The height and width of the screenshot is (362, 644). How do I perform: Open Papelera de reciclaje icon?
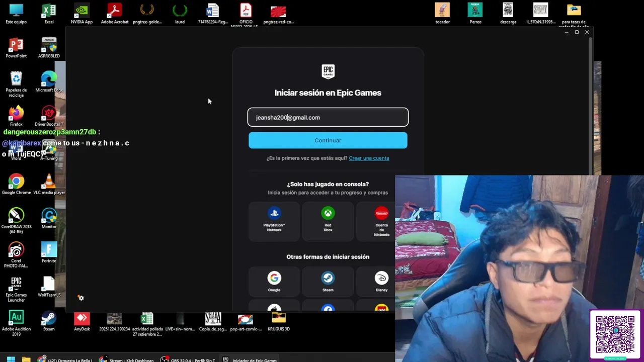click(x=16, y=84)
